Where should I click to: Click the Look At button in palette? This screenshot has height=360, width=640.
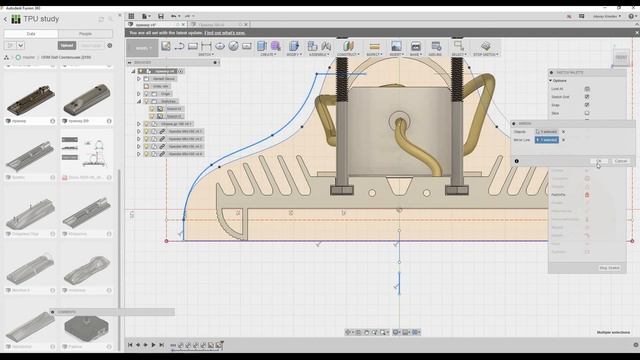click(587, 89)
